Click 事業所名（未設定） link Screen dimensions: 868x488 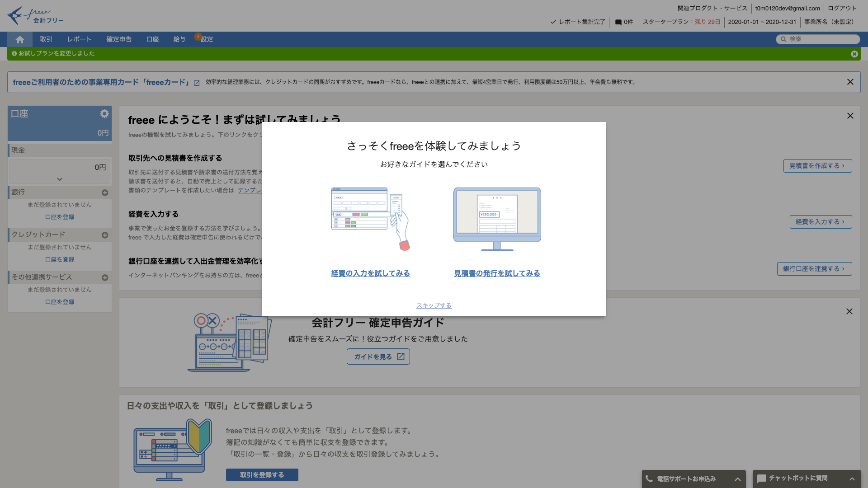pyautogui.click(x=830, y=22)
